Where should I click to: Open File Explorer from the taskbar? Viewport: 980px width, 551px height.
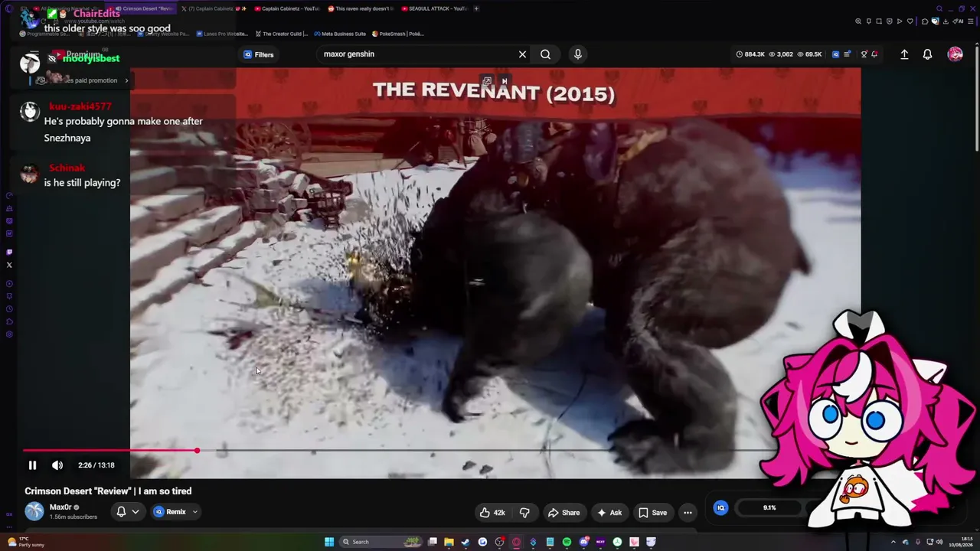point(449,542)
